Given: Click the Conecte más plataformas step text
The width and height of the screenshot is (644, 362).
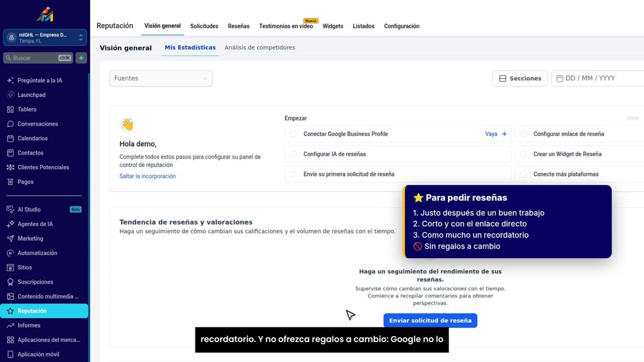Looking at the screenshot, I should (566, 174).
